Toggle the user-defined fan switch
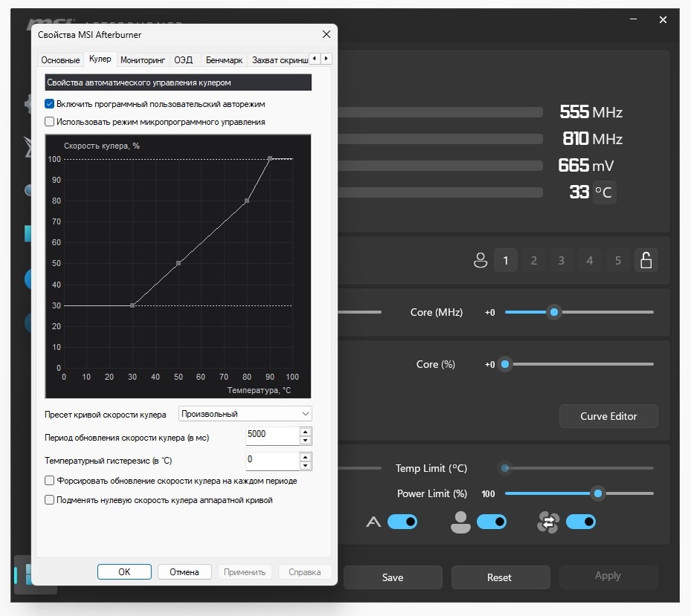 coord(491,522)
